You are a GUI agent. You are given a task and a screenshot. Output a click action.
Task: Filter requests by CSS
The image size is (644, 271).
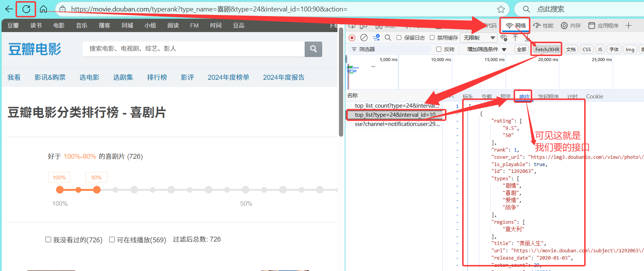click(587, 49)
